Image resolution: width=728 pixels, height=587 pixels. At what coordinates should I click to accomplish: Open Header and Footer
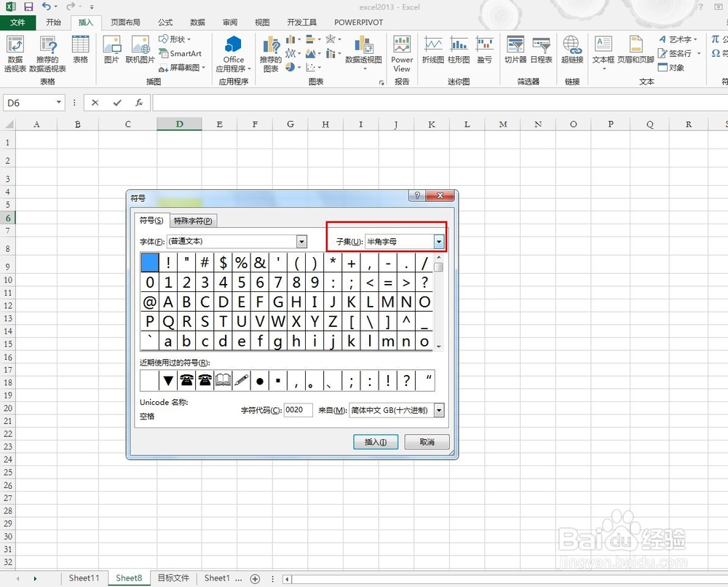[636, 50]
